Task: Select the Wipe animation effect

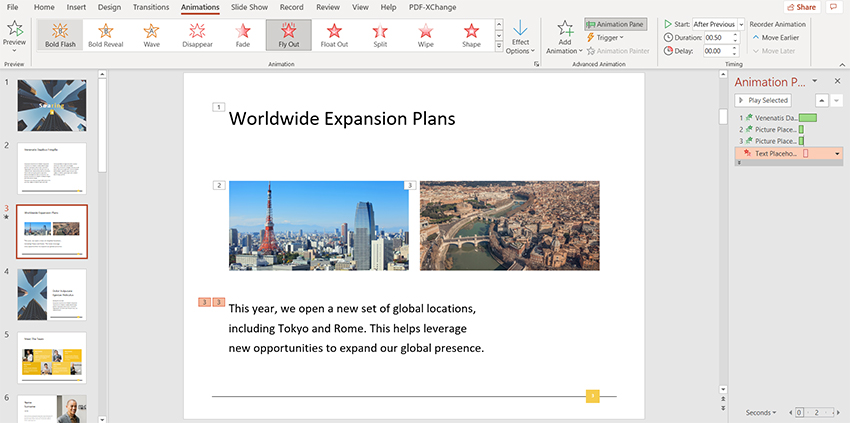Action: (426, 35)
